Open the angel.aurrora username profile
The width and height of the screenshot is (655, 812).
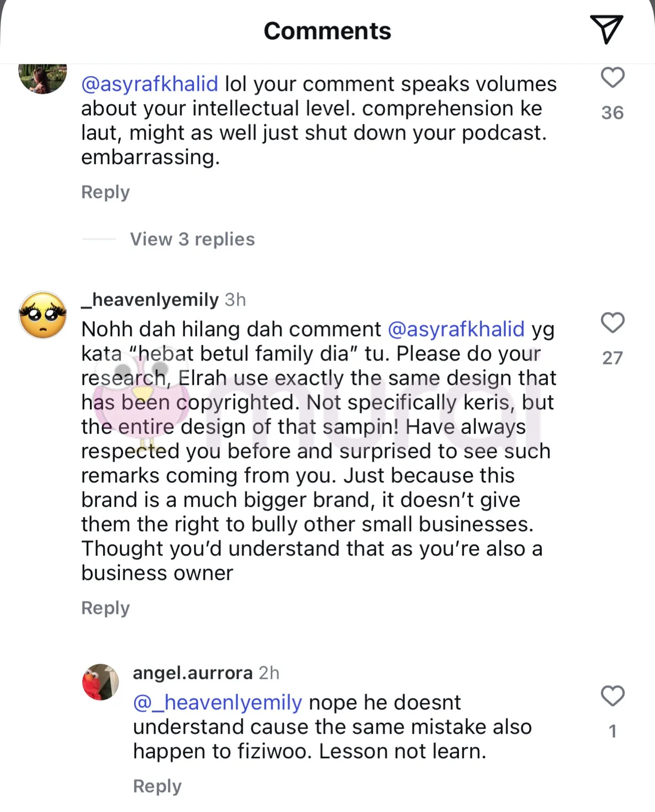click(192, 673)
